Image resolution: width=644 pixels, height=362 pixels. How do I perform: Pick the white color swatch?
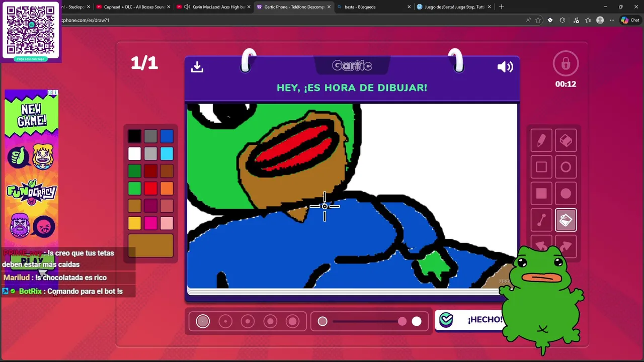[134, 153]
